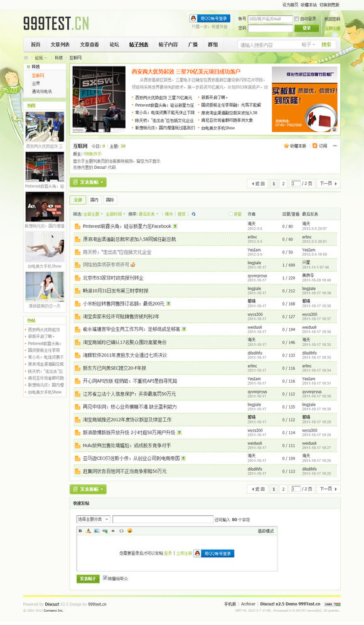Click the bold B editor icon
The width and height of the screenshot is (364, 625).
point(80,531)
